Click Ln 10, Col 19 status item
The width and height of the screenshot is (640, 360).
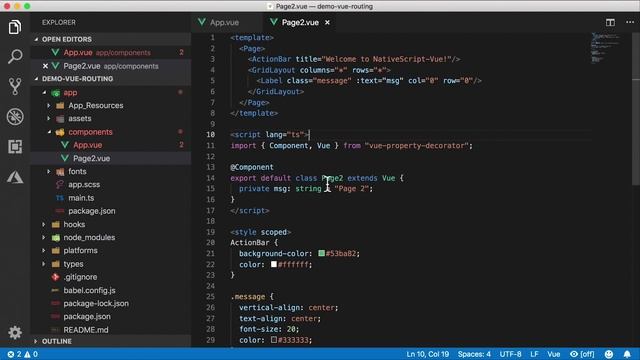click(427, 354)
